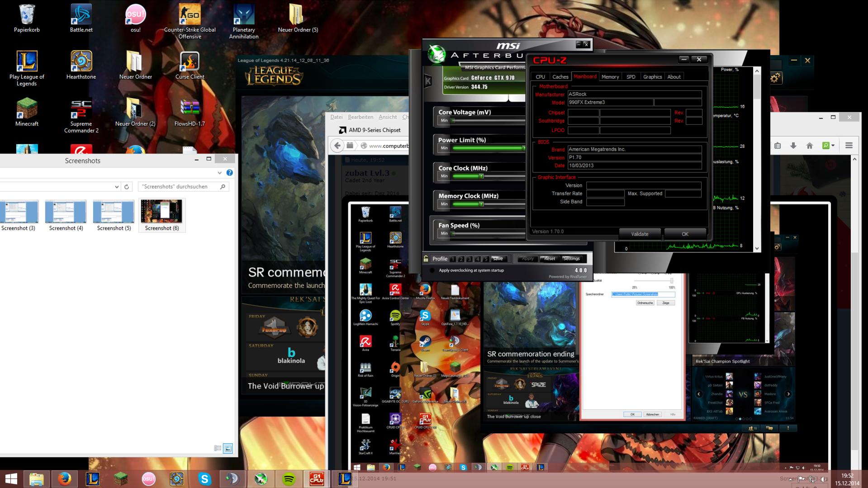The image size is (868, 488).
Task: Open the SPD tab in CPU-Z
Action: click(631, 77)
